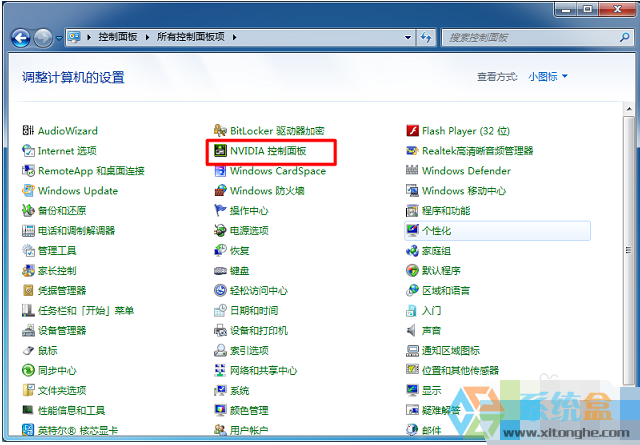This screenshot has width=640, height=445.
Task: Open the 位置和其他传感器 link
Action: 460,371
